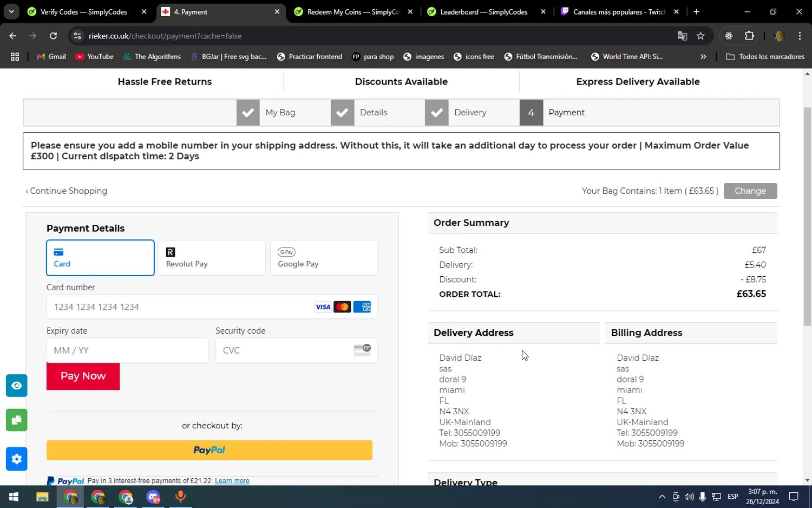Open The Algorithms bookmark
812x508 pixels.
click(x=152, y=56)
